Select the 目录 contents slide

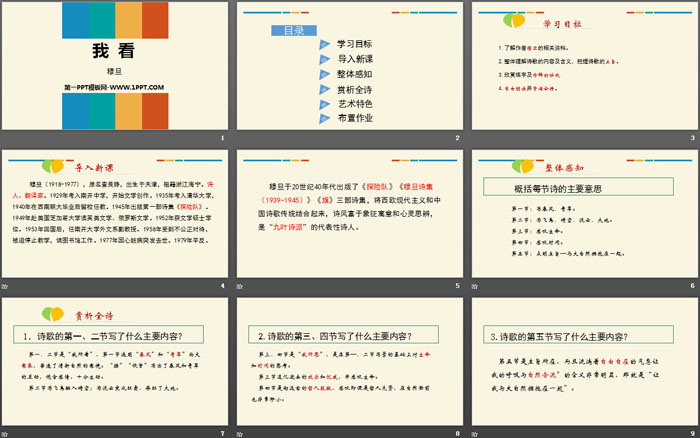[350, 66]
